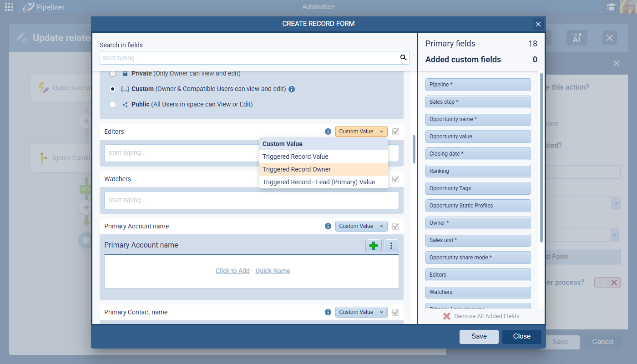Click Save in the Create Record Form

coord(479,336)
